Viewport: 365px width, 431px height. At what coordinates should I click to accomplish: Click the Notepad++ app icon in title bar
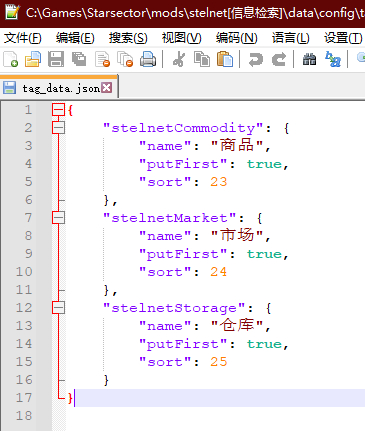[13, 12]
